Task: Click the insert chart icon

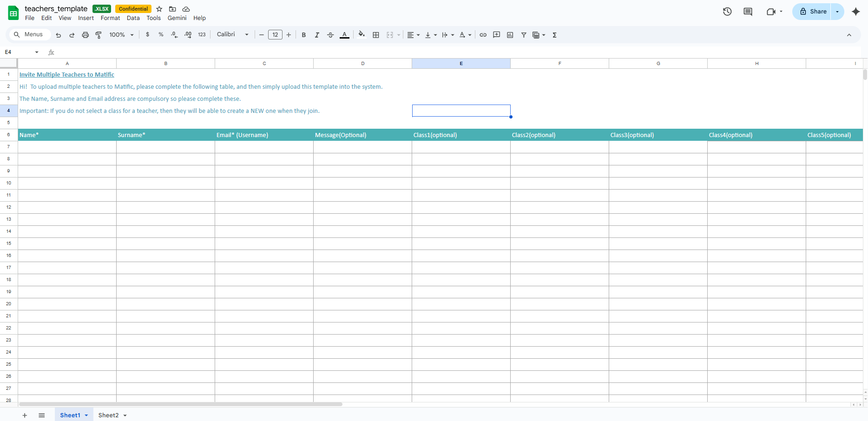Action: point(510,35)
